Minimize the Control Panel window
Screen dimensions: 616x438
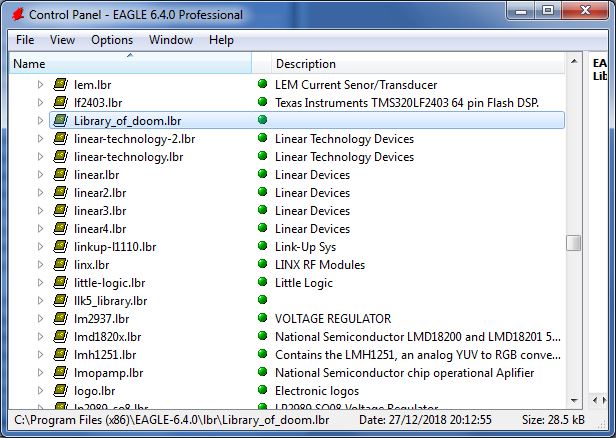[x=521, y=11]
